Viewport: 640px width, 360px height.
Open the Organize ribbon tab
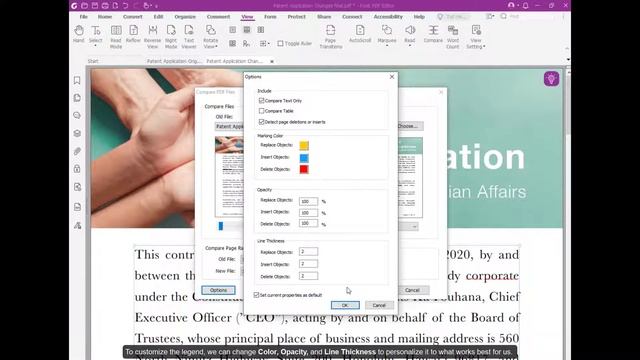click(185, 17)
